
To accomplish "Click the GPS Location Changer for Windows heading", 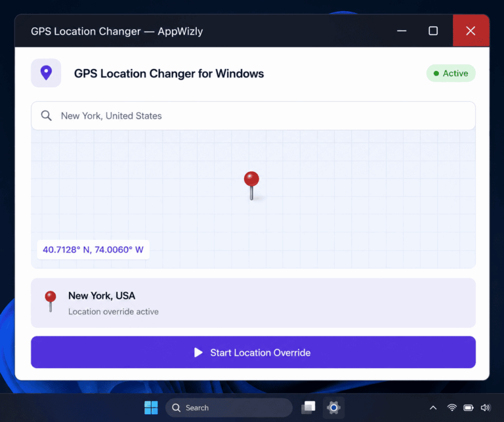I will pyautogui.click(x=169, y=74).
